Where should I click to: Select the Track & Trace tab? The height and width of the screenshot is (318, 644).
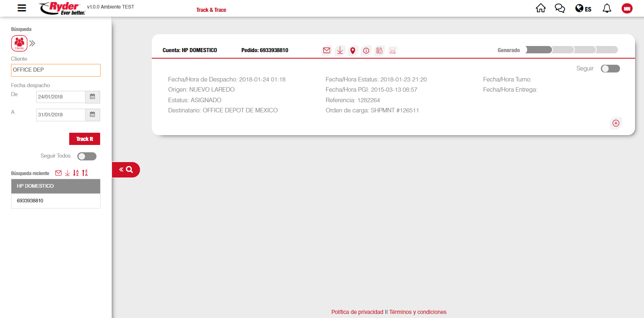pyautogui.click(x=211, y=10)
